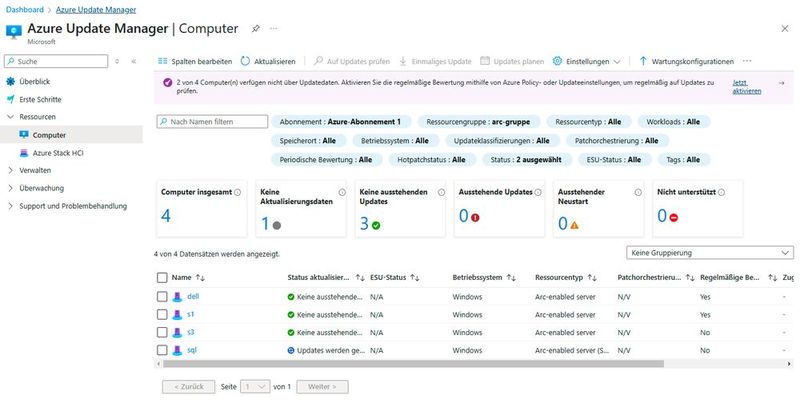Click the Nach Namen filtern field
Image resolution: width=800 pixels, height=407 pixels.
pyautogui.click(x=212, y=122)
